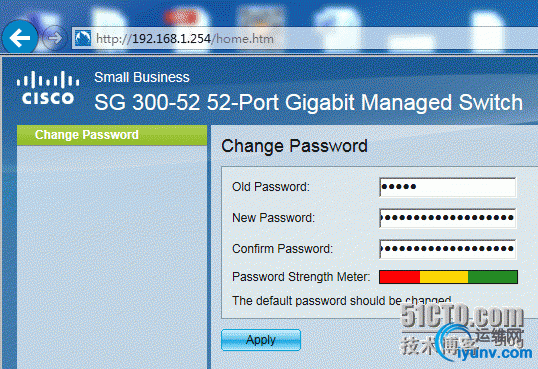Focus the Old Password field
Viewport: 538px width, 369px height.
point(447,187)
